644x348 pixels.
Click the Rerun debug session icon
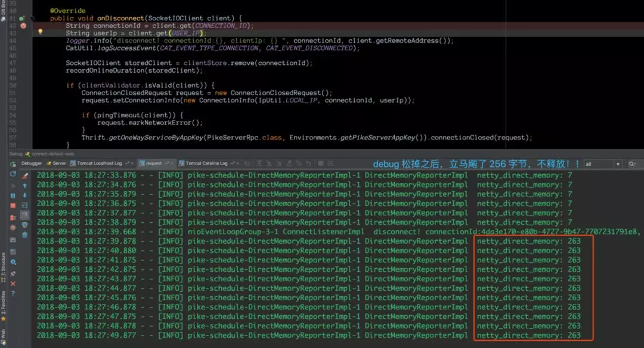pyautogui.click(x=13, y=164)
